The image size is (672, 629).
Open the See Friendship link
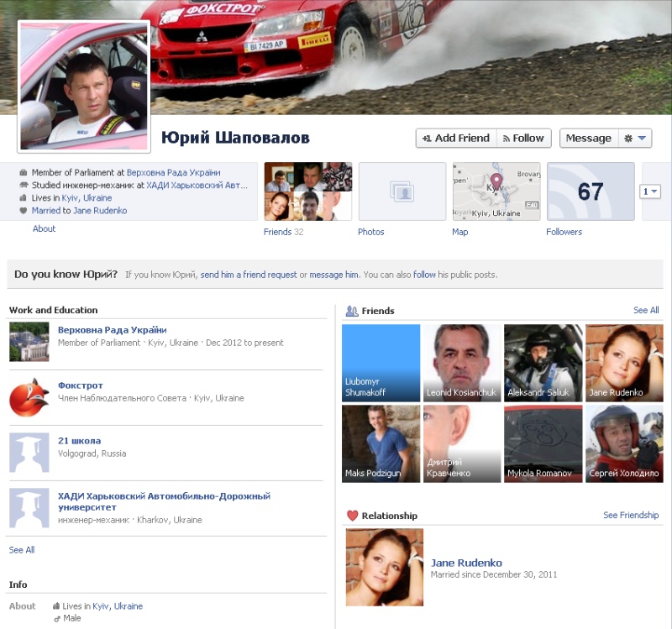coord(631,516)
